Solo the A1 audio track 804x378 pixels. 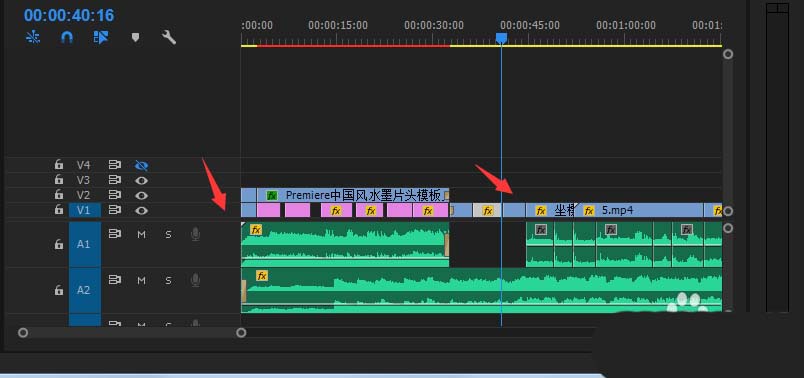(x=168, y=234)
